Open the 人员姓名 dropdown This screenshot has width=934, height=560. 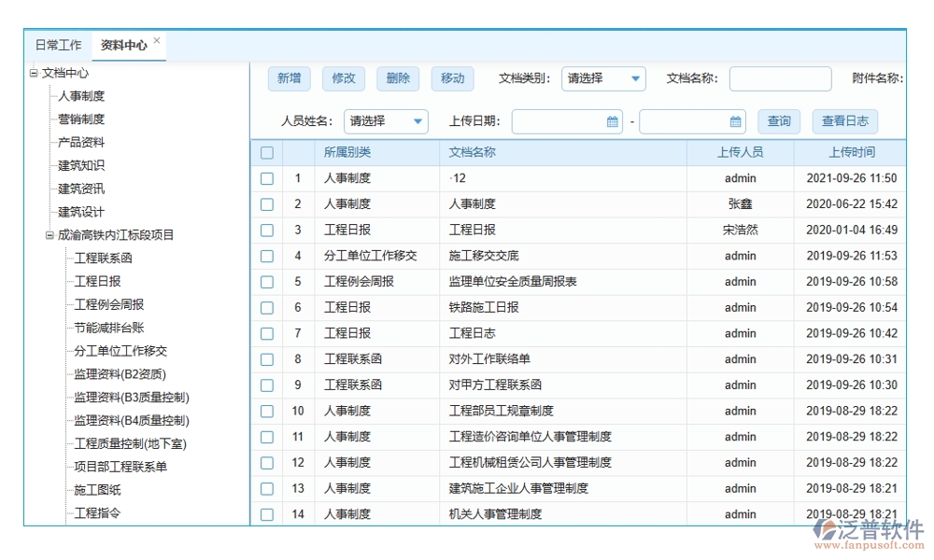click(x=386, y=121)
